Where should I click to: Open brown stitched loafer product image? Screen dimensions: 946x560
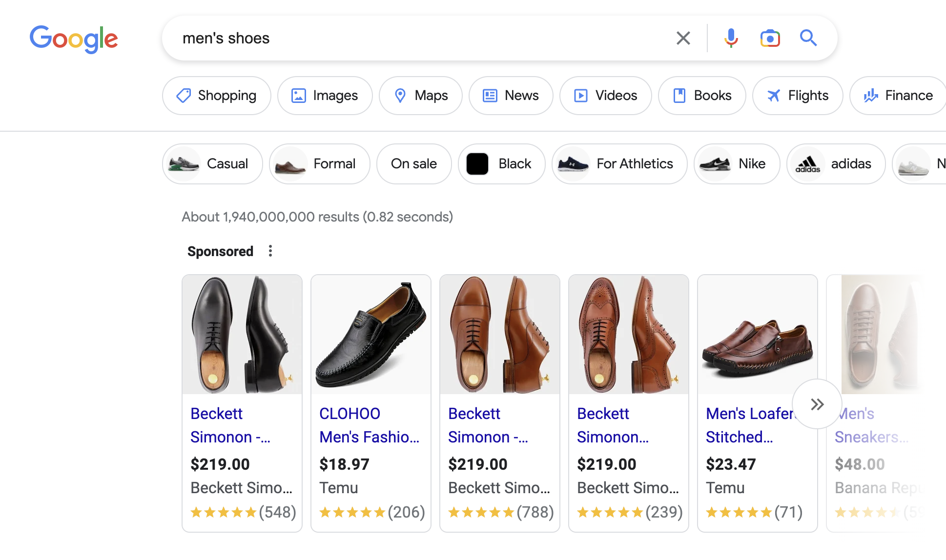[x=758, y=335]
